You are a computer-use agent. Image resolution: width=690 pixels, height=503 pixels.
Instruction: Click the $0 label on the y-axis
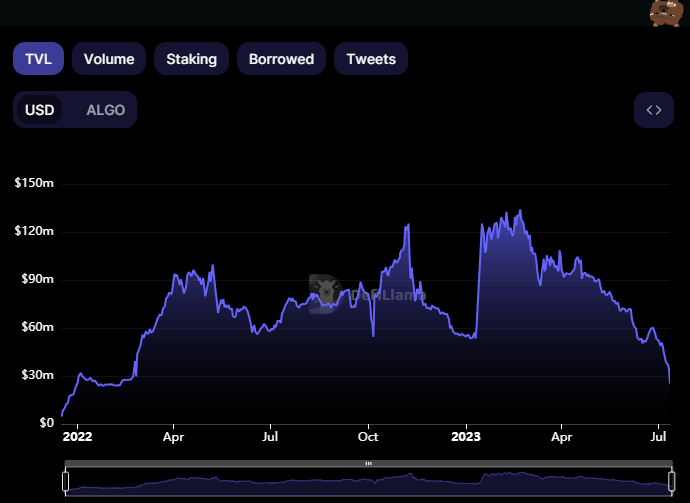(x=45, y=424)
